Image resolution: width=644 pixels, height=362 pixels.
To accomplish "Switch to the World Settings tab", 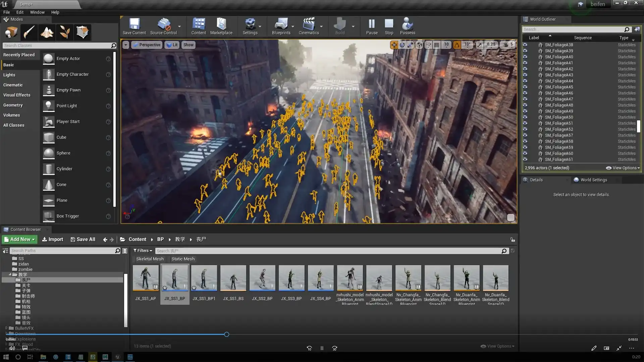I will [593, 180].
